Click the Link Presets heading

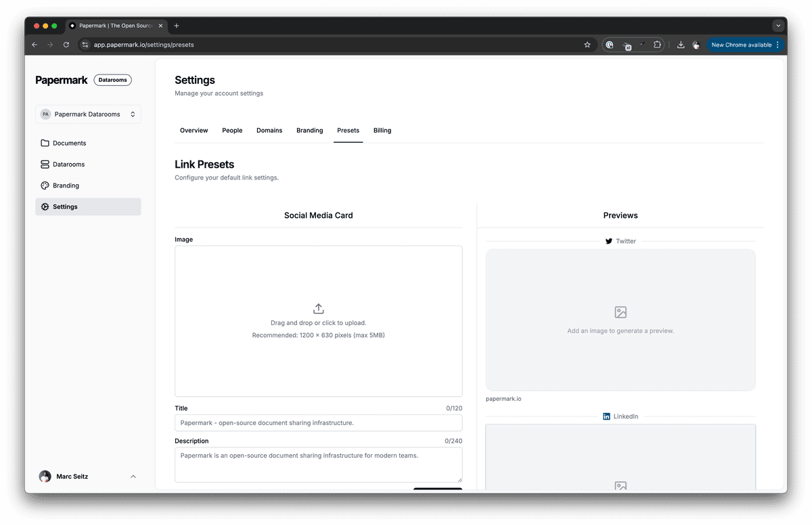click(204, 165)
